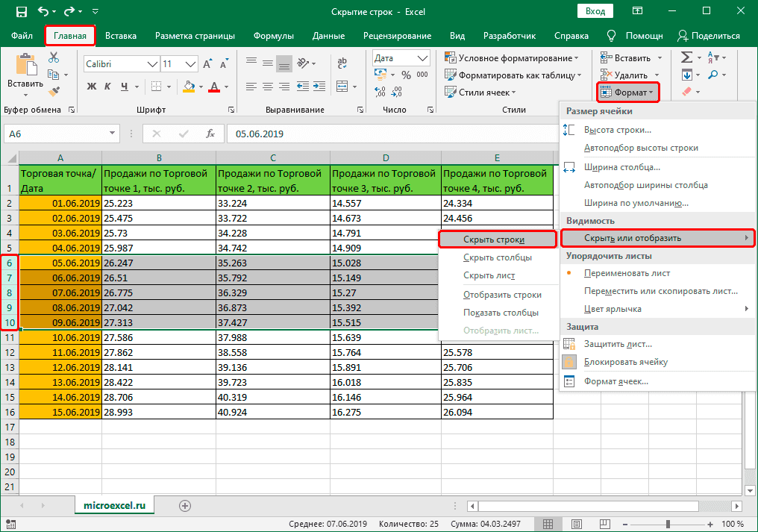Click the insert function fx icon
Screen dimensions: 758x532
click(x=211, y=134)
